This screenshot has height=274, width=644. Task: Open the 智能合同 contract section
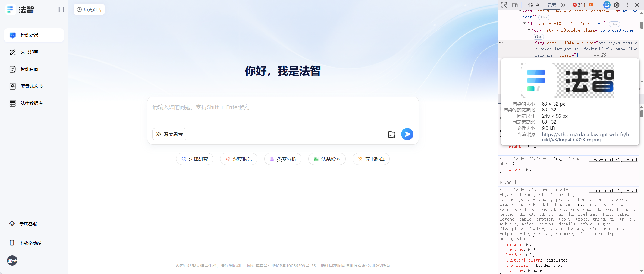(34, 69)
